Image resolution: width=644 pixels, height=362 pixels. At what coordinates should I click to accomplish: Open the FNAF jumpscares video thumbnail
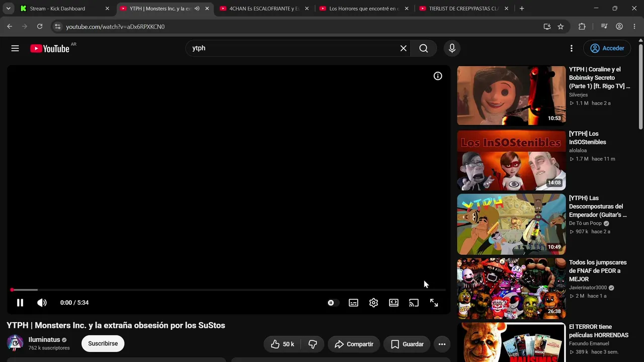pos(511,289)
